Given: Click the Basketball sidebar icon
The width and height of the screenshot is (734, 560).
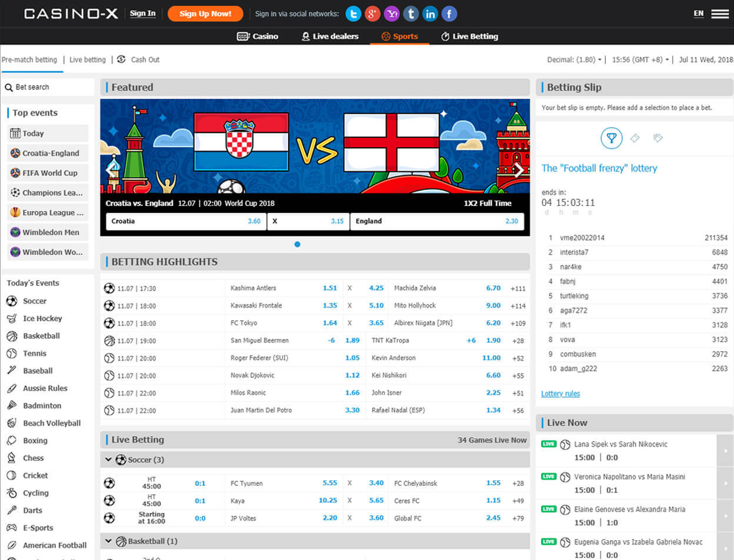Looking at the screenshot, I should pyautogui.click(x=12, y=336).
